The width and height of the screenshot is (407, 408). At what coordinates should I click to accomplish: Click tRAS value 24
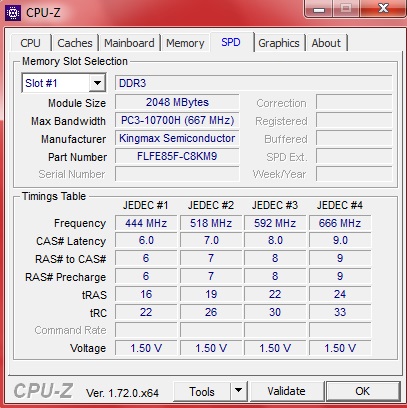340,294
